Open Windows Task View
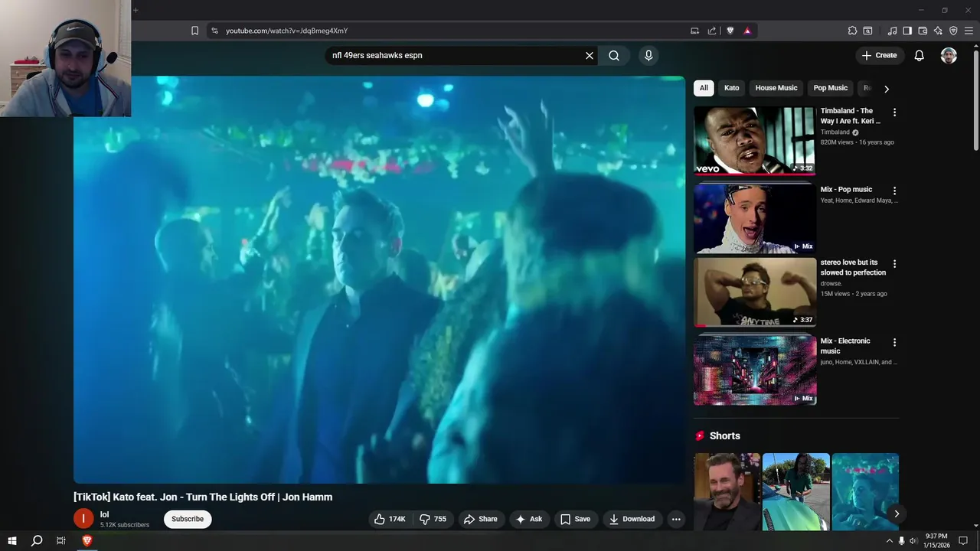The image size is (980, 551). pos(61,541)
